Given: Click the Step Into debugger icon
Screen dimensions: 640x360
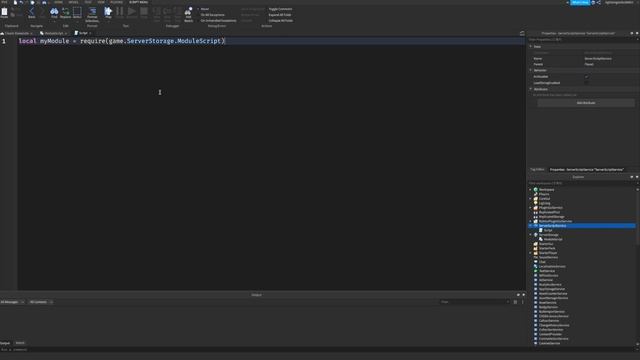Looking at the screenshot, I should [x=157, y=12].
